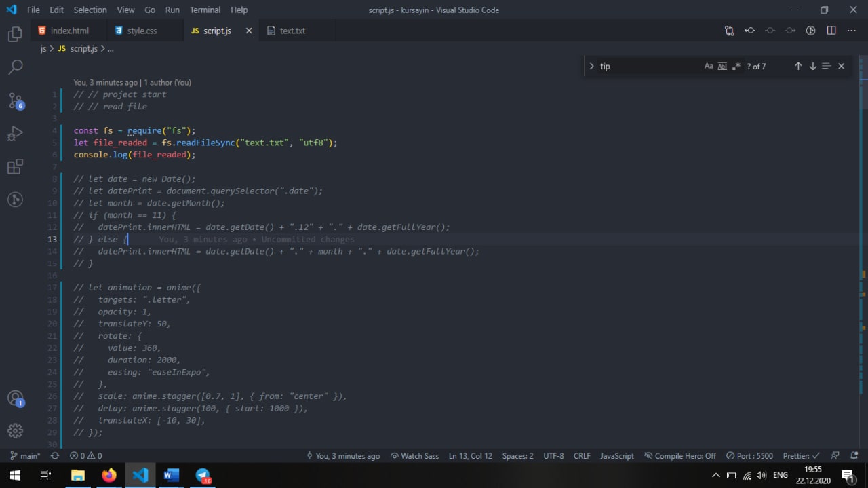868x488 pixels.
Task: Click the editor vertical scrollbar
Action: coord(864,252)
